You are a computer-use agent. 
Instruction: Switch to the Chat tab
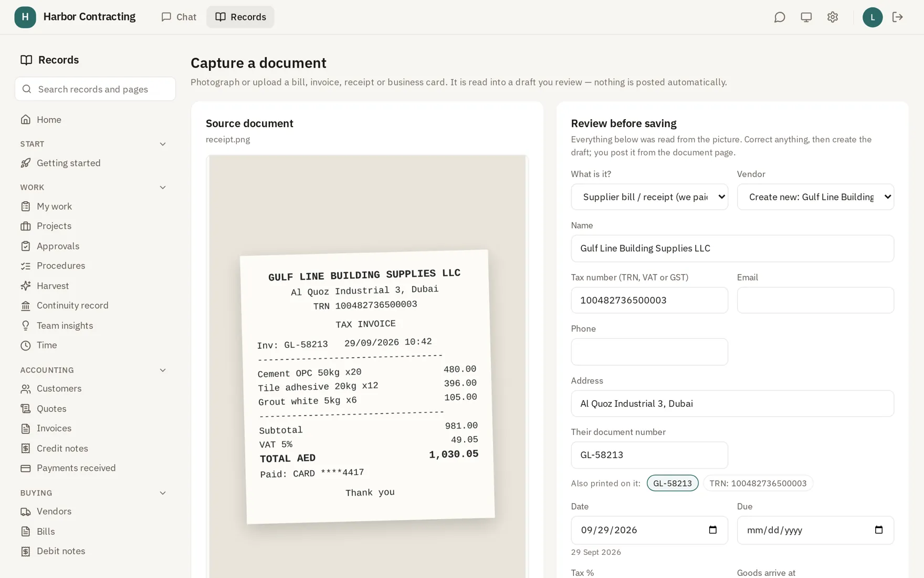tap(178, 17)
